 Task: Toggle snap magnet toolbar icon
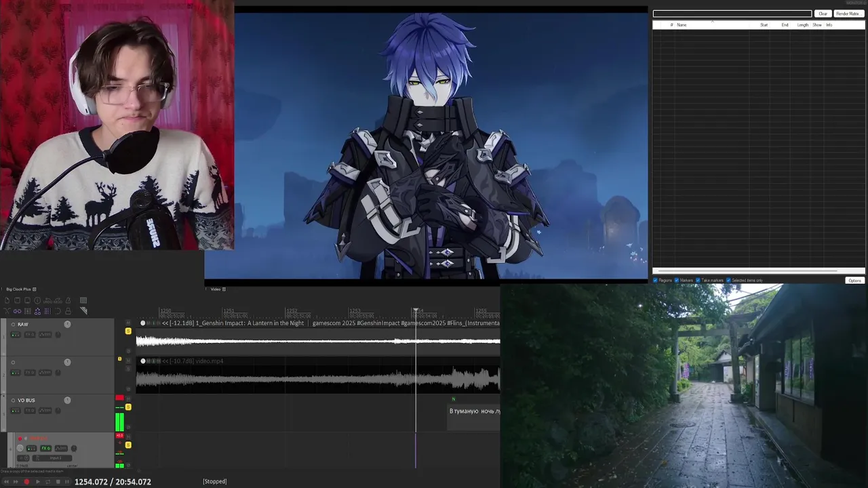[x=58, y=311]
